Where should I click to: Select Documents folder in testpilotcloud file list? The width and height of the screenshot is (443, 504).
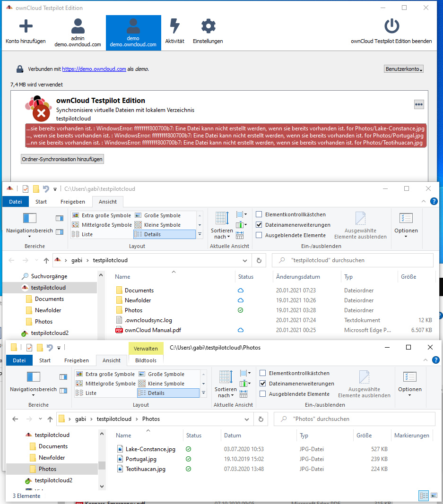[x=139, y=290]
